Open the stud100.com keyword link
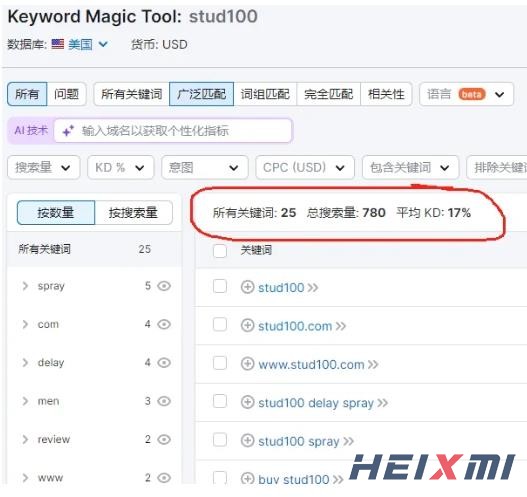 (x=295, y=326)
